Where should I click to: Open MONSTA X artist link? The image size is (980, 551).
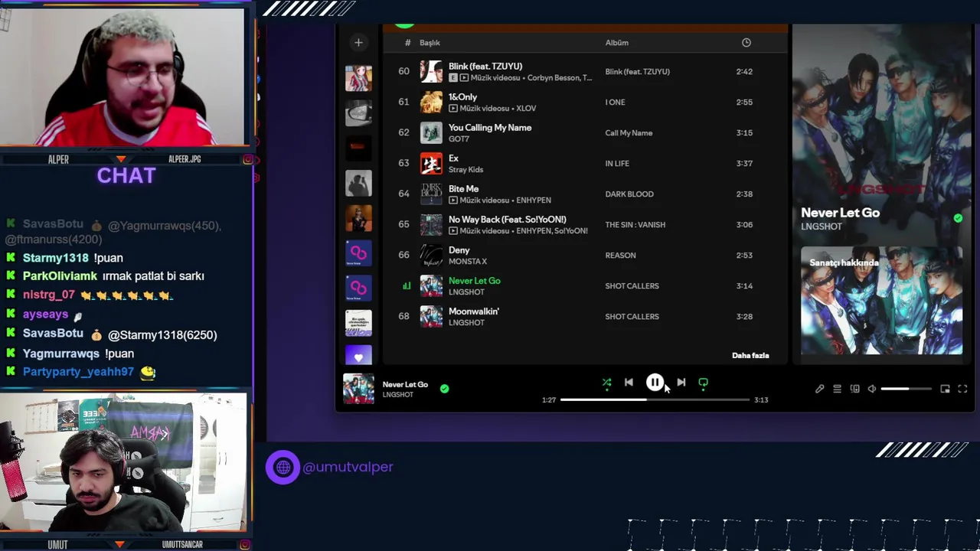[x=467, y=262]
